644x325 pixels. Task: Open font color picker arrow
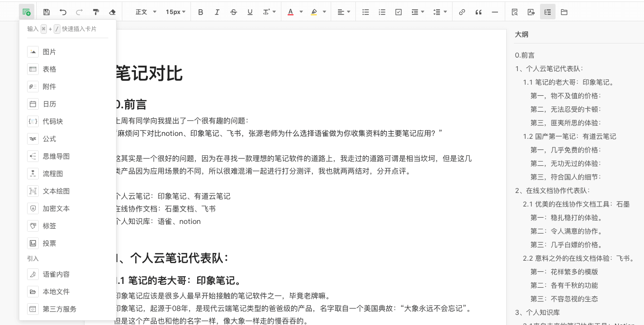coord(301,12)
